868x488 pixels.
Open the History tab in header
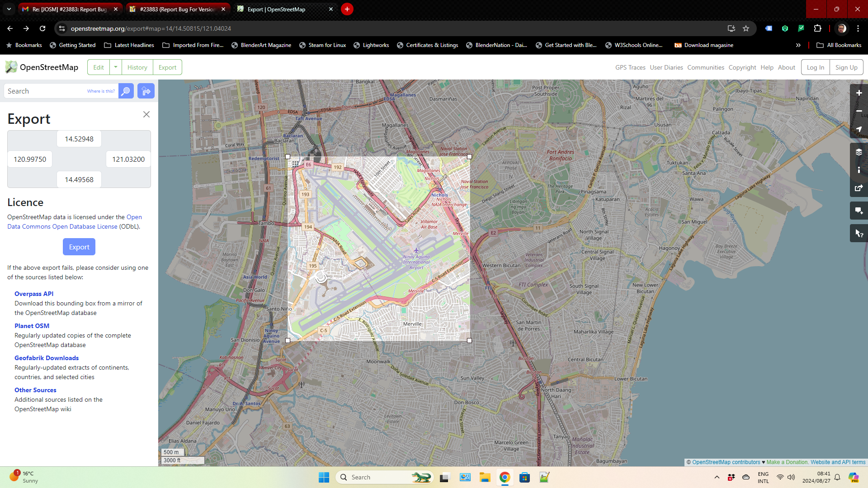point(137,67)
